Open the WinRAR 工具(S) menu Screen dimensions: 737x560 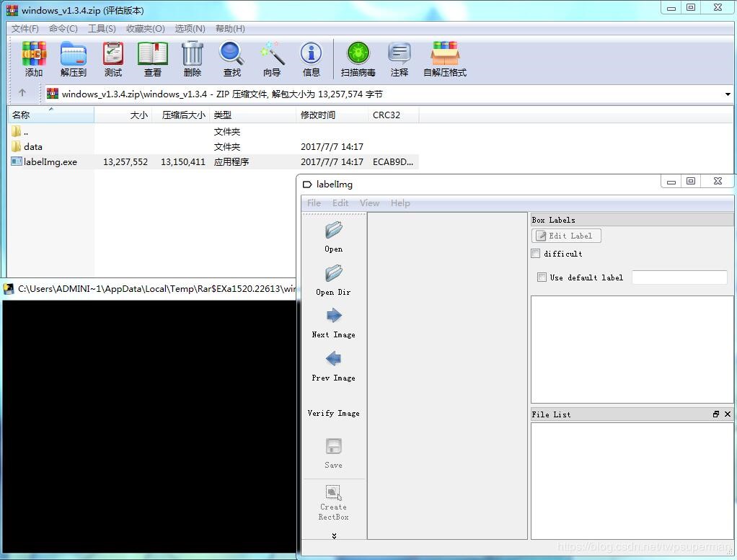102,29
